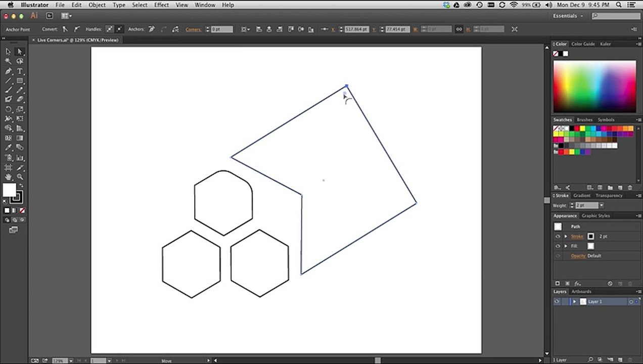Select the Selection tool (black arrow)

(x=8, y=52)
